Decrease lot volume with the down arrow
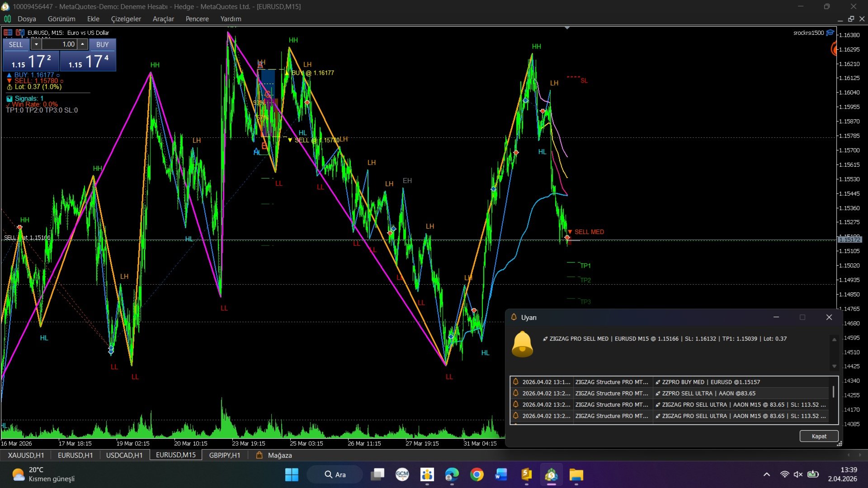The height and width of the screenshot is (488, 868). [36, 44]
